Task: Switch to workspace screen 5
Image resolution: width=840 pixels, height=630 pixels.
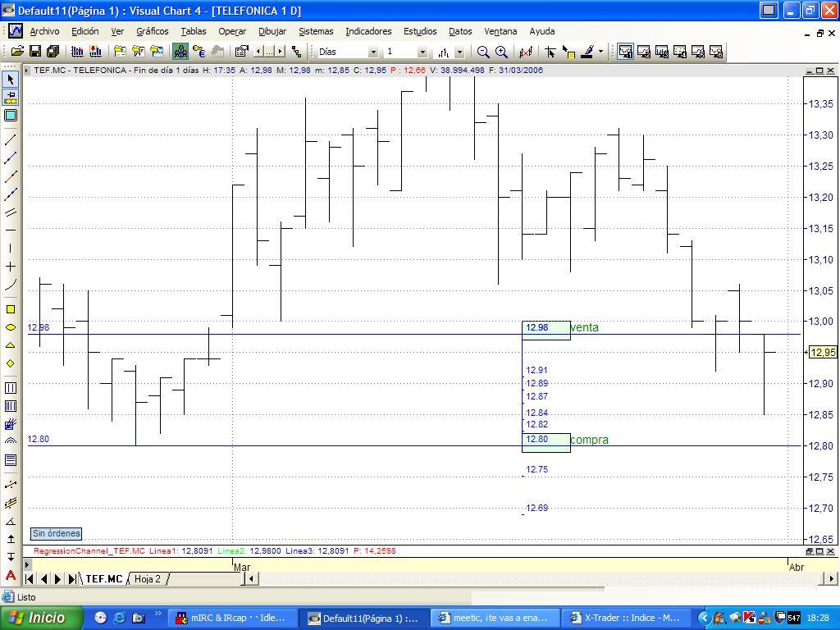Action: 698,52
